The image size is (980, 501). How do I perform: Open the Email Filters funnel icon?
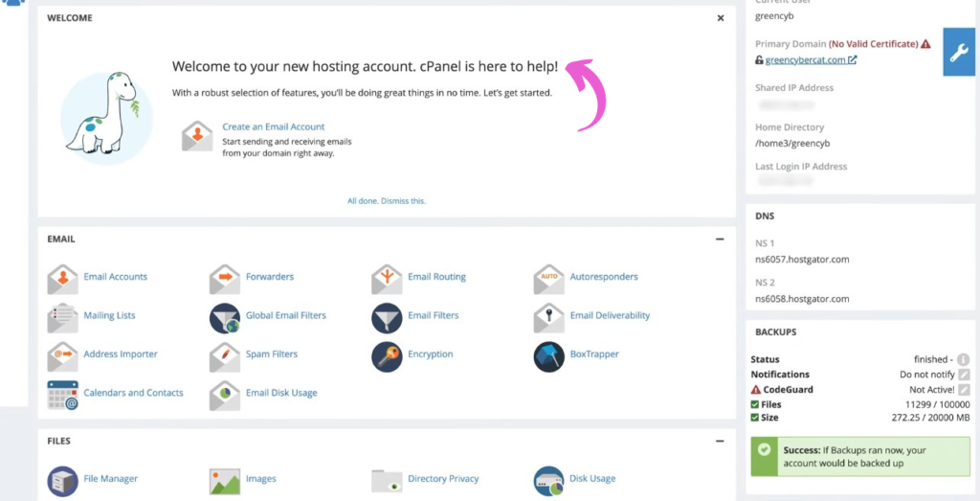click(387, 318)
